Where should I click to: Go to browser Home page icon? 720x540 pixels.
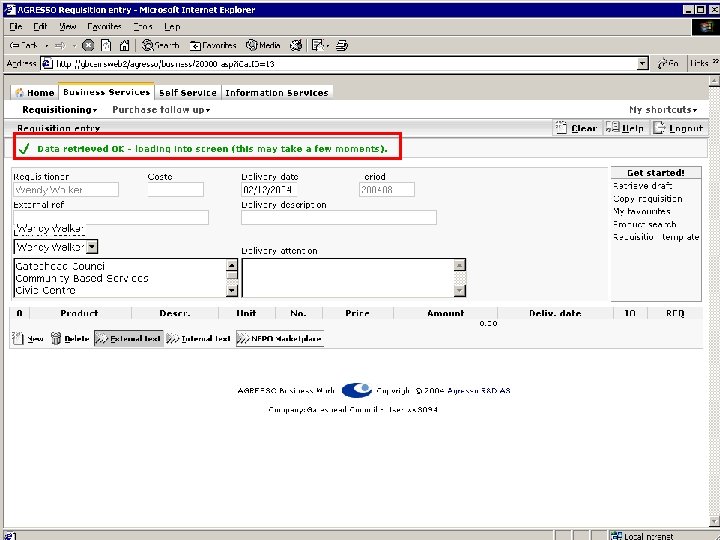pyautogui.click(x=124, y=45)
